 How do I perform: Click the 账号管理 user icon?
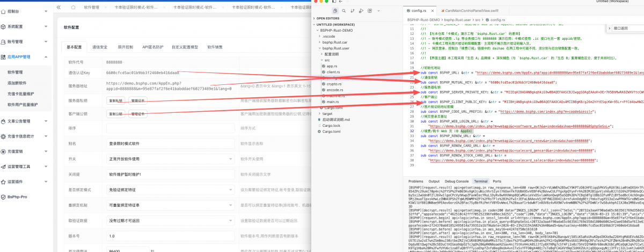(x=4, y=41)
